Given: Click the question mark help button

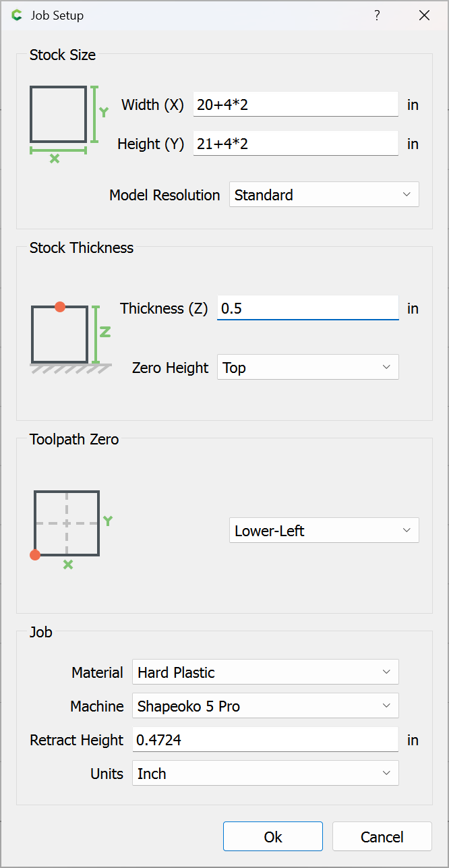Looking at the screenshot, I should 377,16.
